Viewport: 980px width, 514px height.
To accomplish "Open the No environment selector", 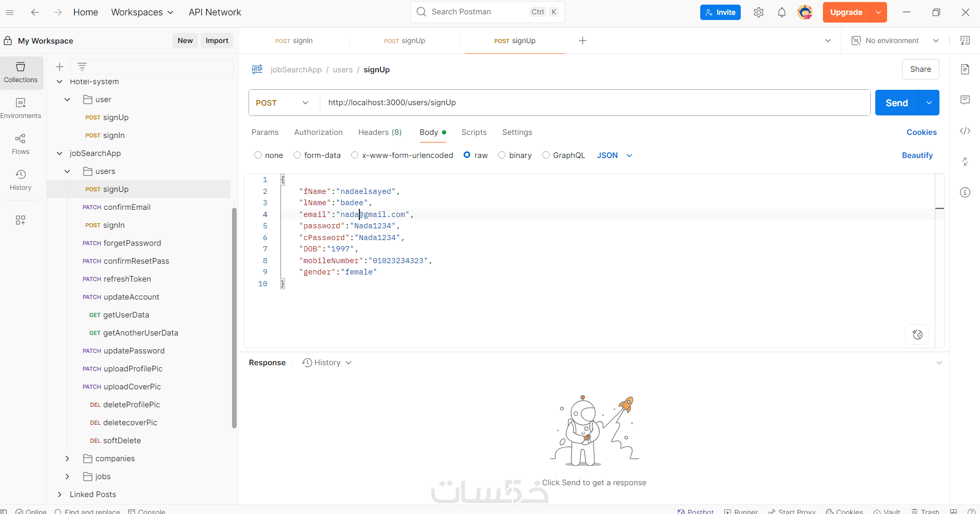I will (895, 41).
